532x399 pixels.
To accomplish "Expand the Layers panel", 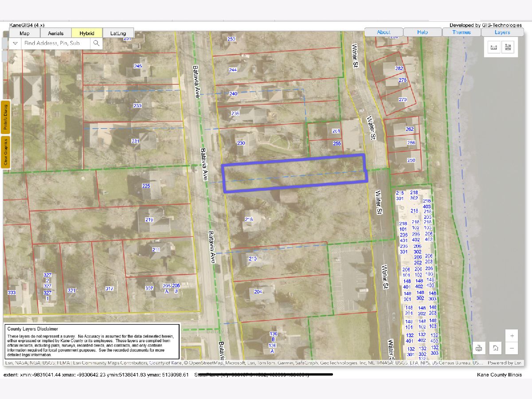I will 502,32.
